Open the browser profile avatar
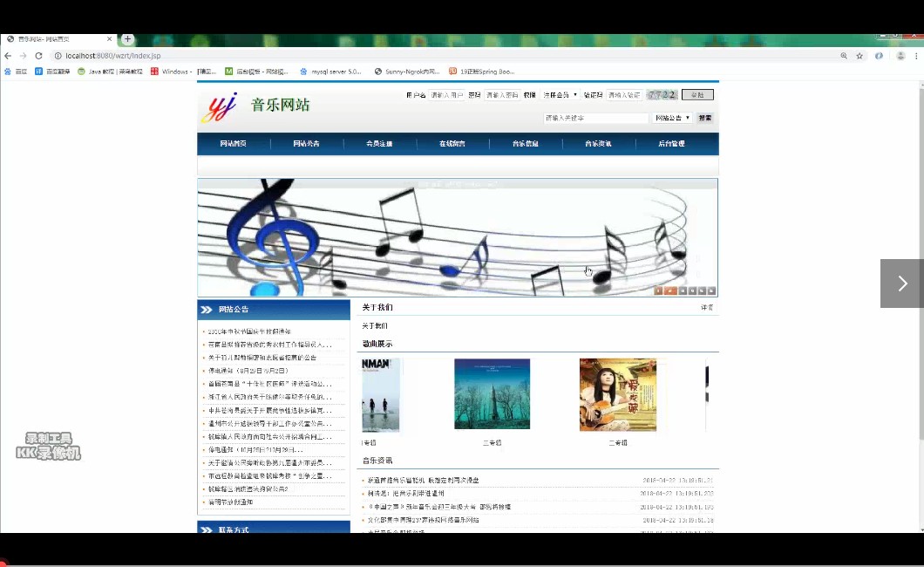924x567 pixels. coord(900,56)
